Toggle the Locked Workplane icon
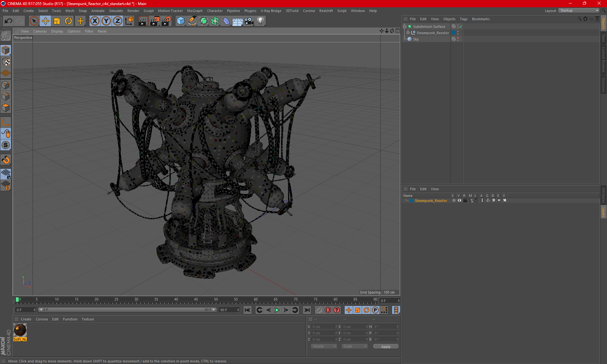The width and height of the screenshot is (607, 364). pos(6,174)
